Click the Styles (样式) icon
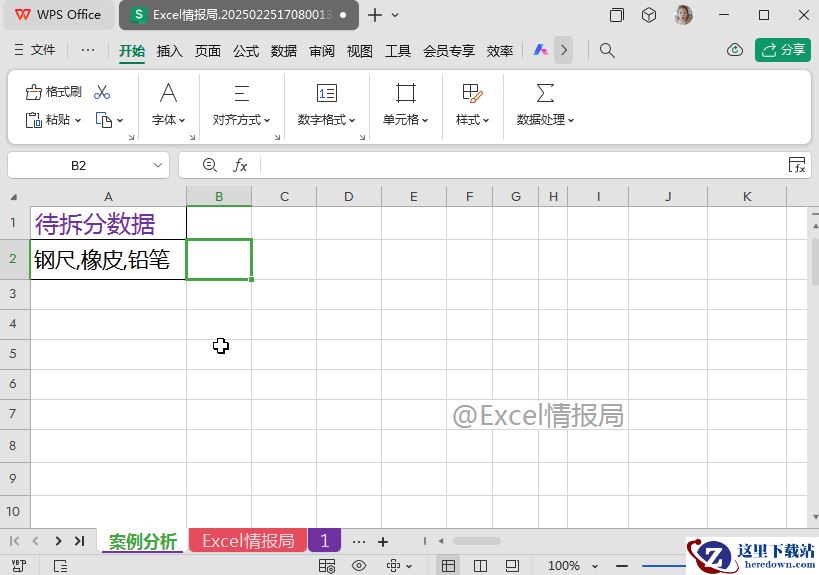The height and width of the screenshot is (575, 819). 473,93
